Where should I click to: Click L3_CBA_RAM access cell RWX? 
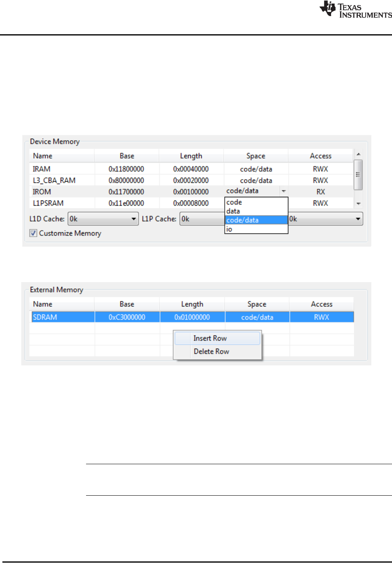pos(320,180)
